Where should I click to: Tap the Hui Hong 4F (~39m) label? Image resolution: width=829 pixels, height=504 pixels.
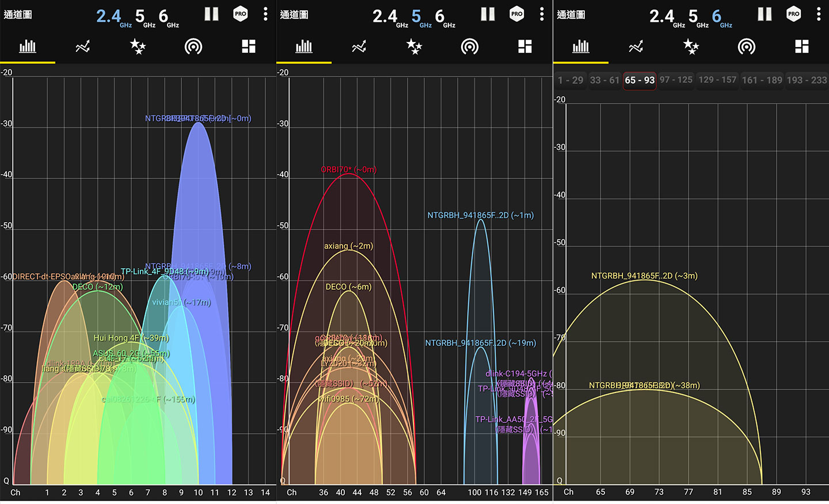131,338
